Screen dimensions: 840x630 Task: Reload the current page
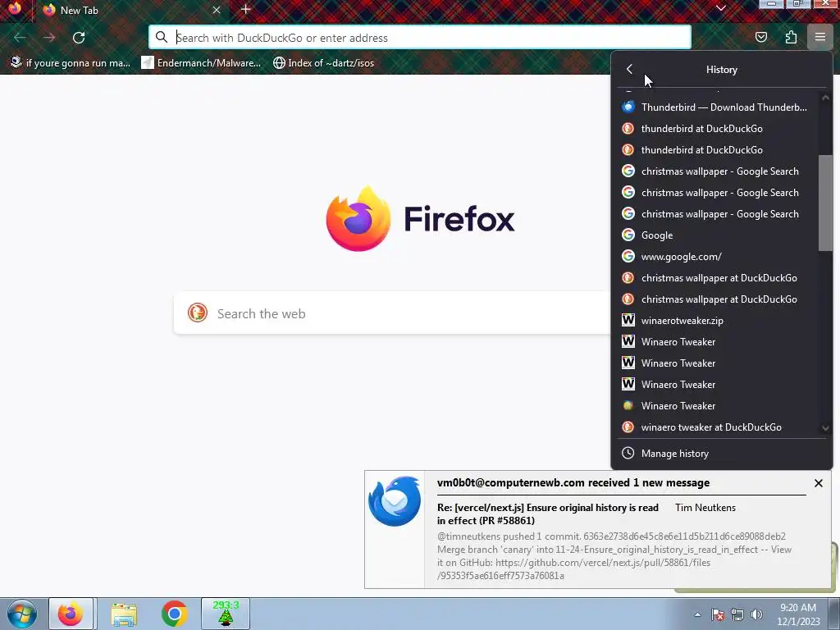click(79, 38)
